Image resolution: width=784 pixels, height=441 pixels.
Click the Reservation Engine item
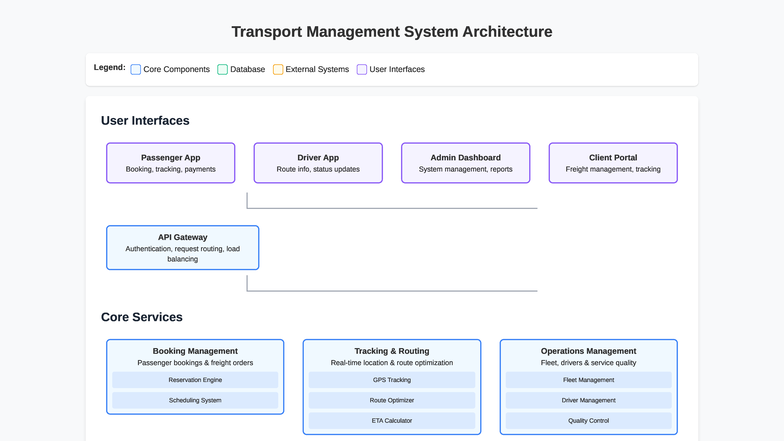point(195,380)
